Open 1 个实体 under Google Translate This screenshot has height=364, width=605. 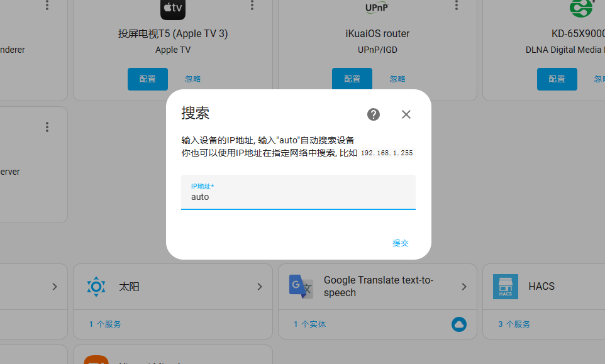coord(309,324)
